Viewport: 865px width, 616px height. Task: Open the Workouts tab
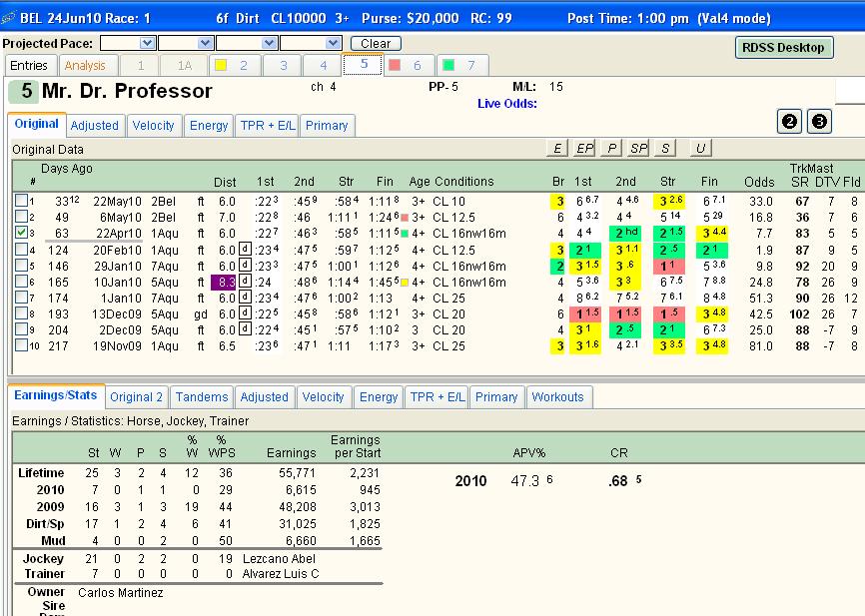(557, 396)
